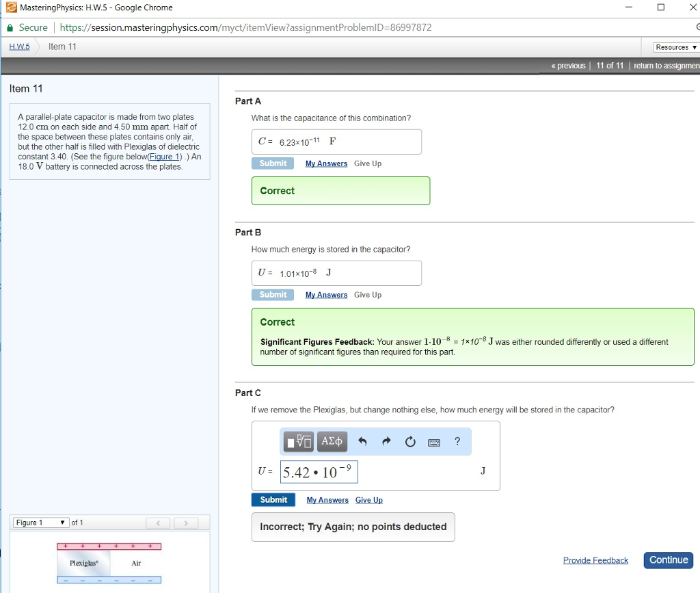Open the Provide Feedback link

point(595,560)
